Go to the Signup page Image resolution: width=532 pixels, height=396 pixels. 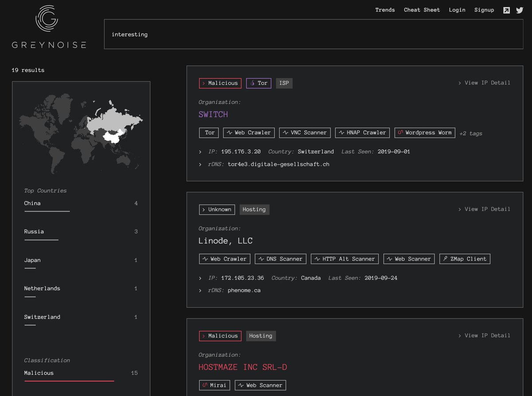point(484,10)
